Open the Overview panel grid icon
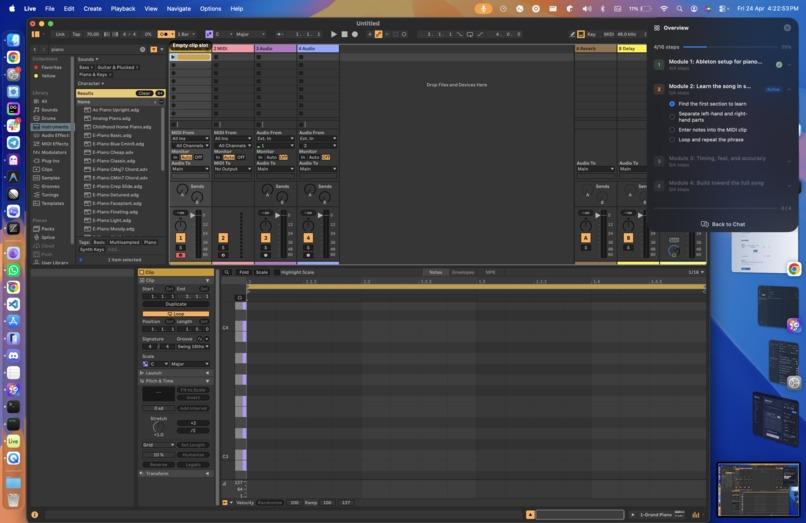Viewport: 806px width, 523px height. pyautogui.click(x=657, y=28)
